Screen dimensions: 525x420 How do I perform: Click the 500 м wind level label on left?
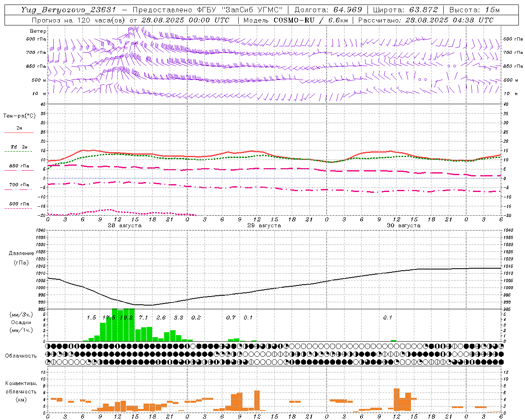click(39, 80)
